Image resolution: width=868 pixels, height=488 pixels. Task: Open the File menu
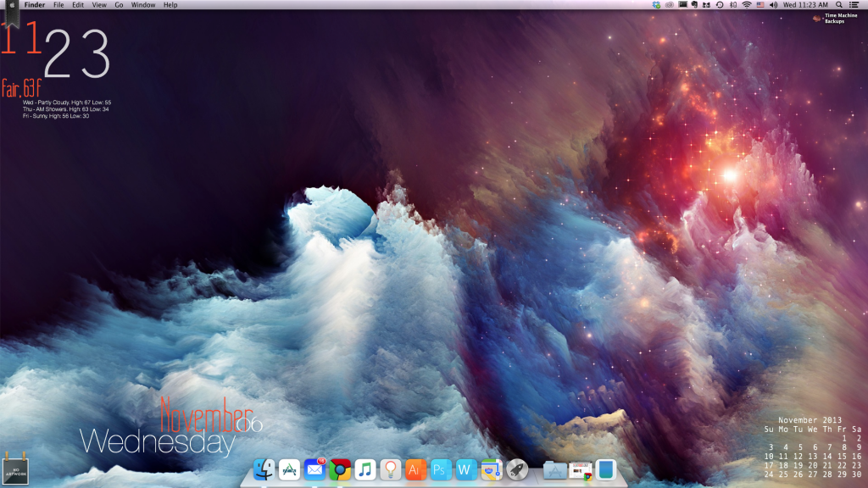[58, 5]
